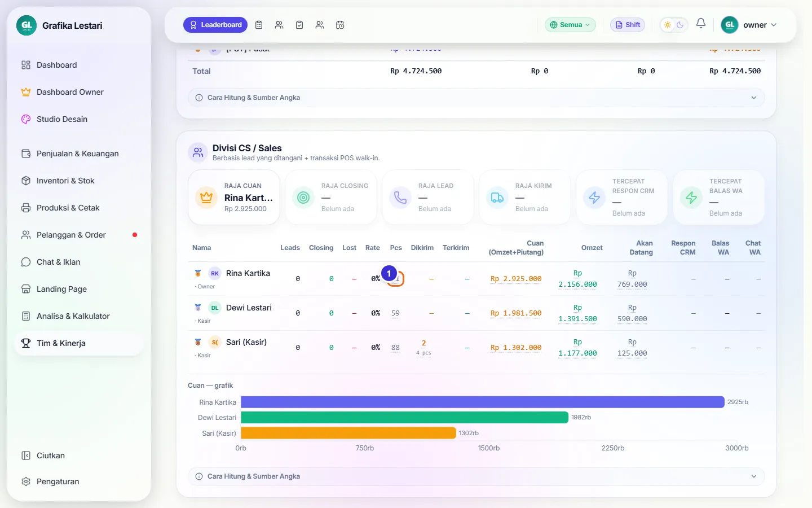
Task: Open the notification bell
Action: (701, 24)
